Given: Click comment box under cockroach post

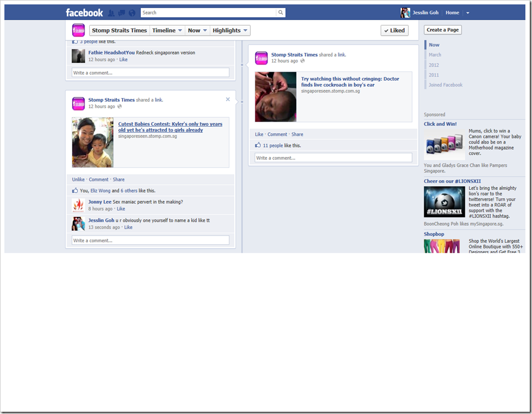Looking at the screenshot, I should (333, 157).
